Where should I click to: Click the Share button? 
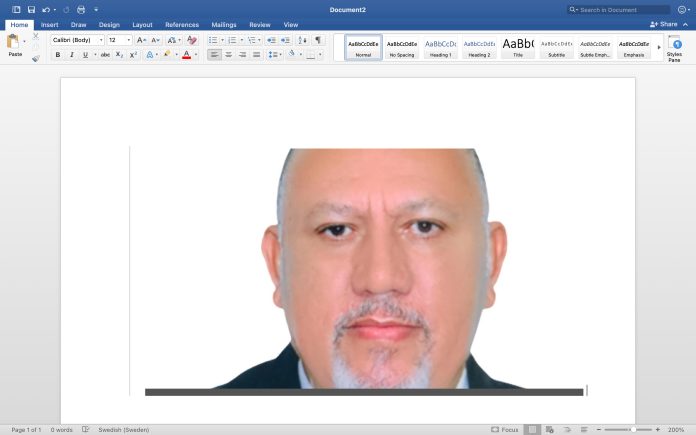[664, 24]
